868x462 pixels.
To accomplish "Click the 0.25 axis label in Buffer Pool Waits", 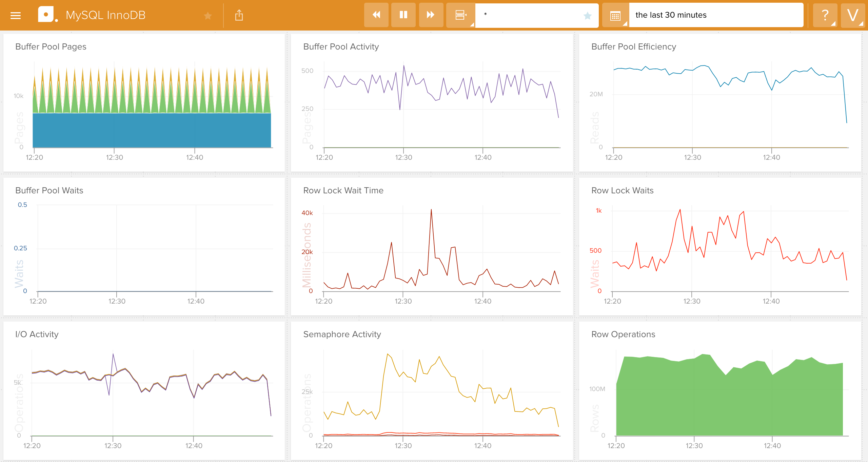I will tap(20, 248).
